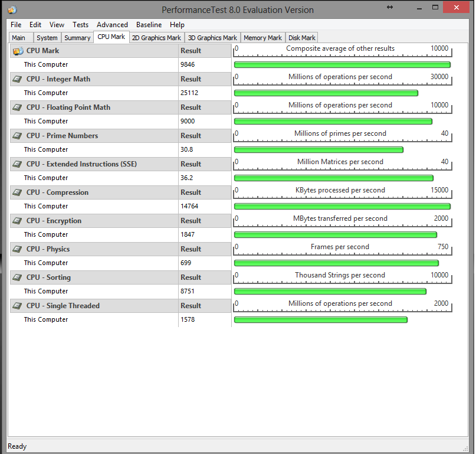Click the chip icon beside CPU - Sorting
Screen dimensions: 476x454
[x=17, y=277]
